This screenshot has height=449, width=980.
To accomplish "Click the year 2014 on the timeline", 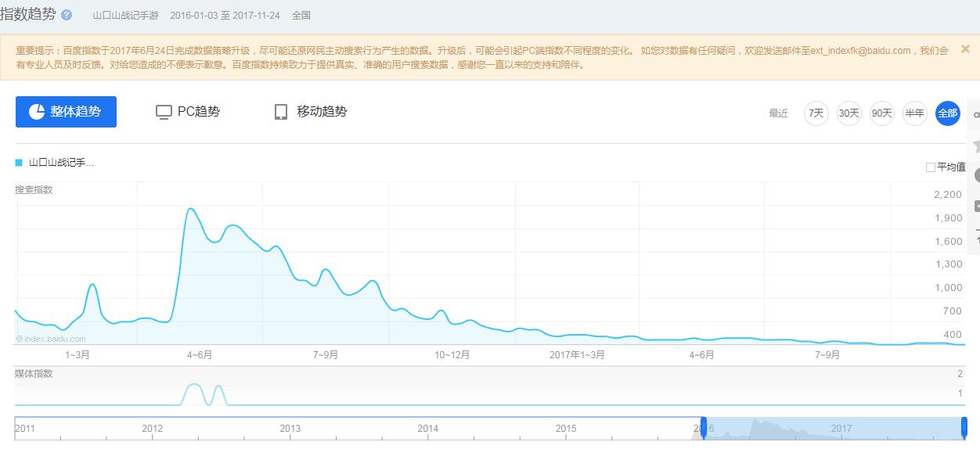I will tap(428, 429).
